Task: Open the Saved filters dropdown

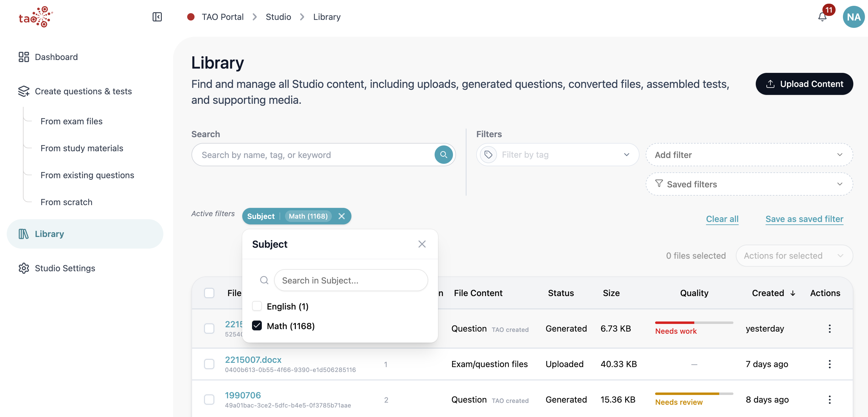Action: [x=749, y=184]
